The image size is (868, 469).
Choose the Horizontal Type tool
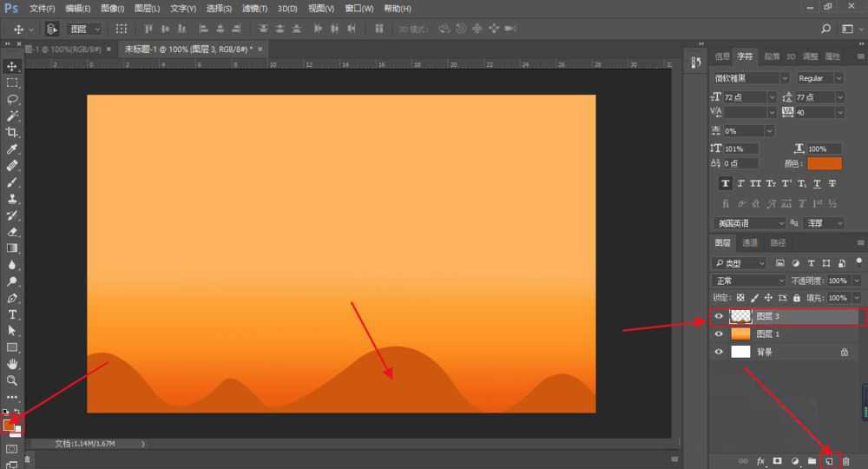click(12, 314)
